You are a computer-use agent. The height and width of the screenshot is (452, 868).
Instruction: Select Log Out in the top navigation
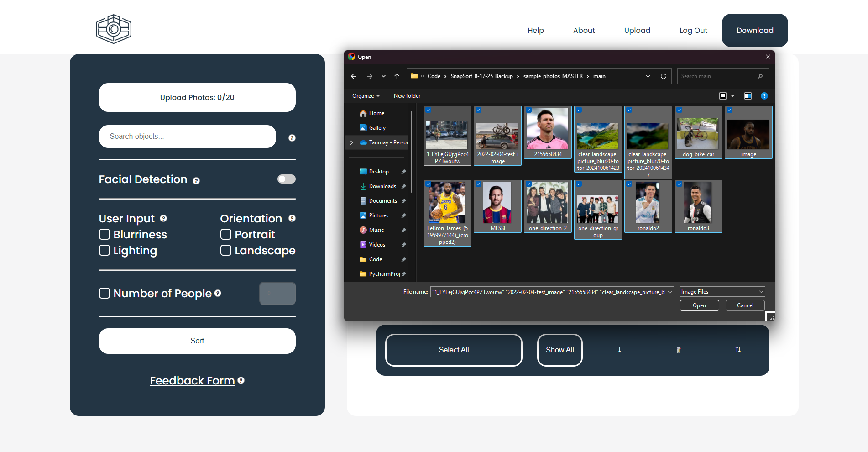(x=693, y=30)
